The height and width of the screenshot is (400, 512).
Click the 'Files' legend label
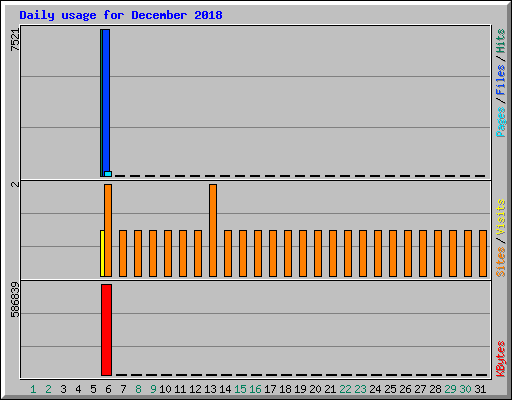(x=500, y=79)
